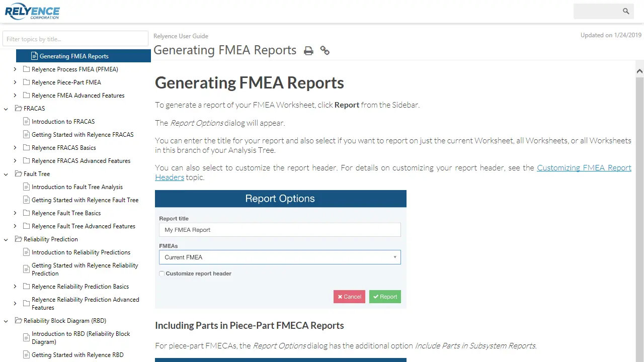The height and width of the screenshot is (362, 644).
Task: Expand the Relyence Process FMEA (PFMEA) node
Action: click(x=15, y=69)
